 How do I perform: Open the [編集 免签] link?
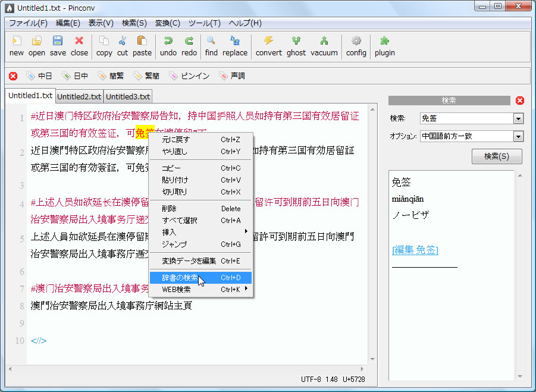coord(415,250)
